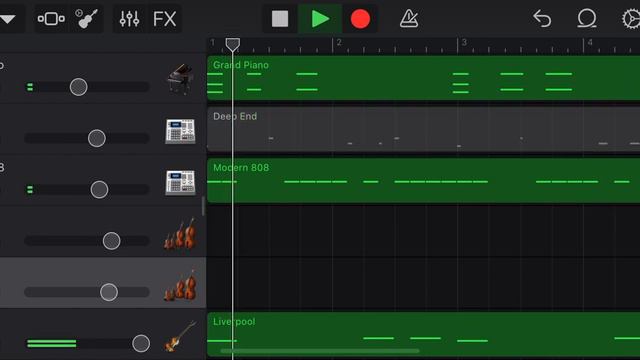Click the Stop button
This screenshot has height=360, width=640.
click(280, 19)
